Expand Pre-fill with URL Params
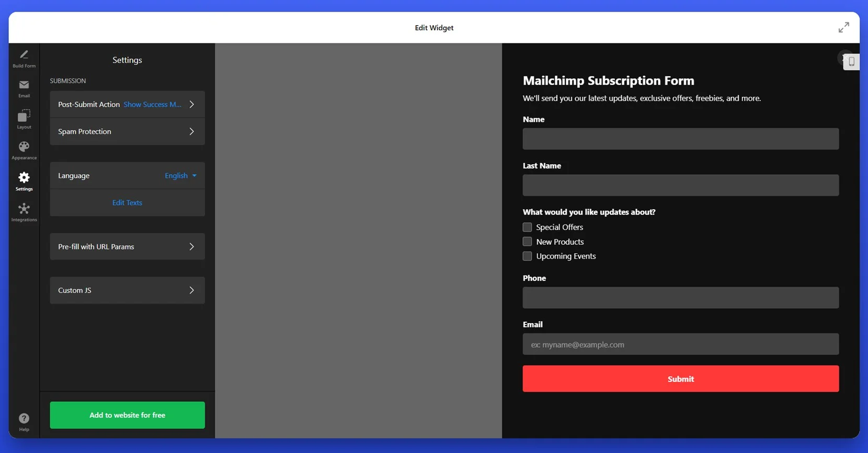The width and height of the screenshot is (868, 453). click(127, 246)
